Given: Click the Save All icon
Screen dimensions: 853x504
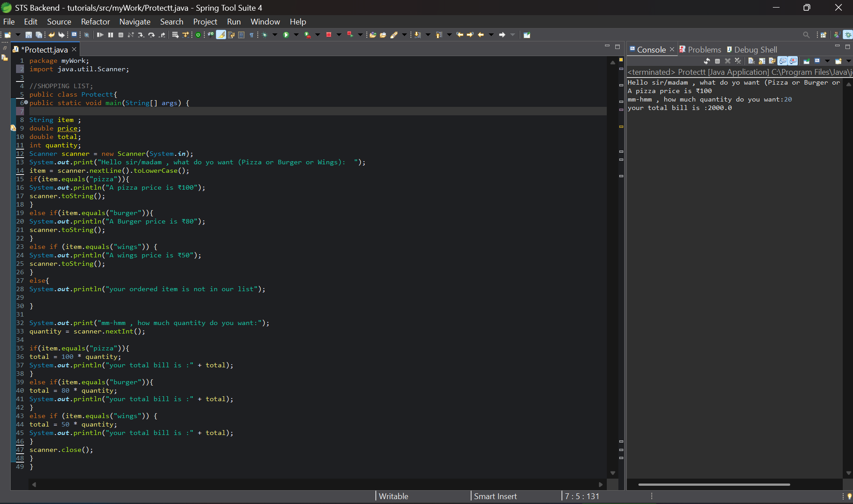Looking at the screenshot, I should (39, 35).
